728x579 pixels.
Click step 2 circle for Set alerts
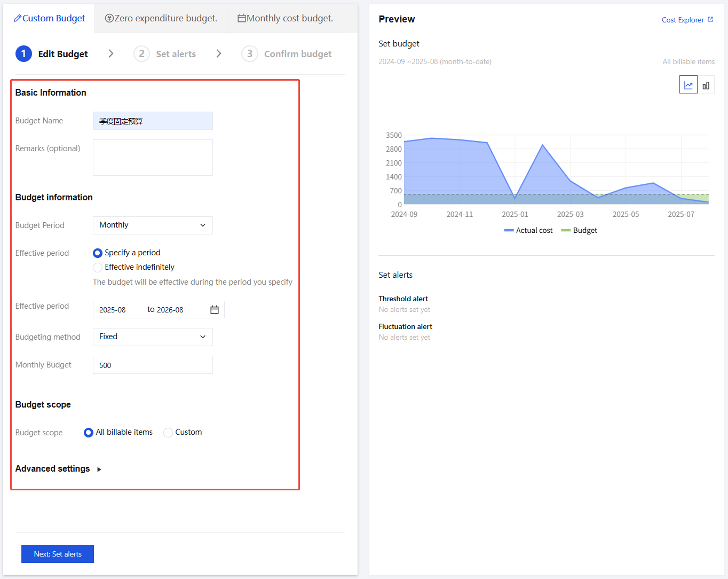[141, 54]
